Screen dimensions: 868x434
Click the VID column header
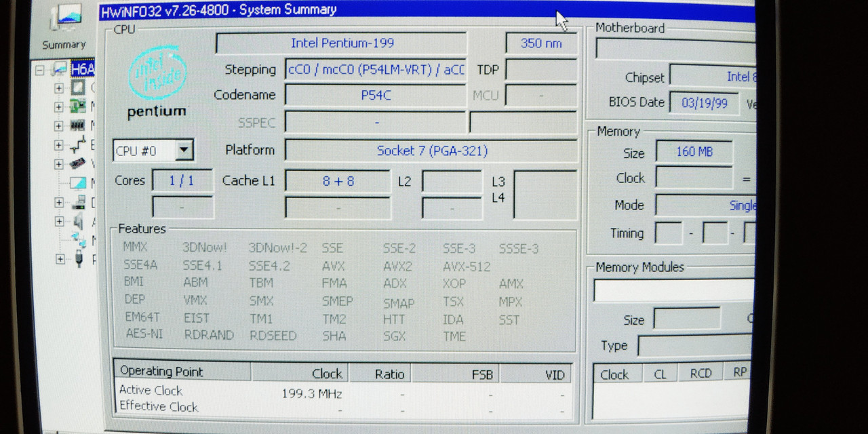coord(536,375)
